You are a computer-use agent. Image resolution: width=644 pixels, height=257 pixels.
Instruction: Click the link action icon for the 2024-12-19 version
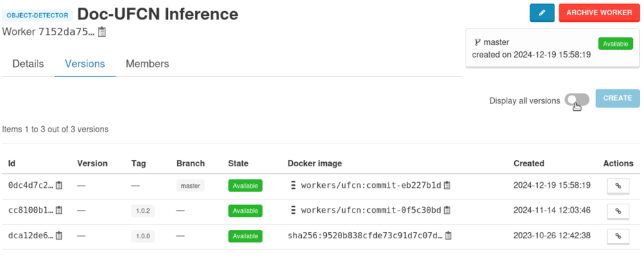(x=618, y=186)
